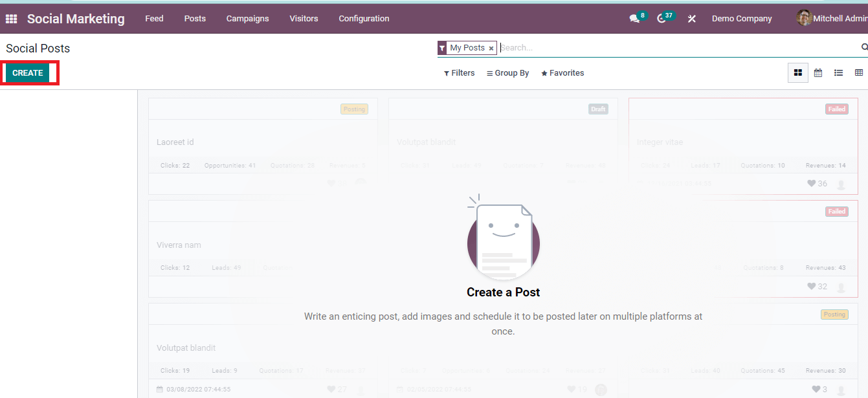The image size is (868, 398).
Task: Open the Viverra nam post card
Action: tap(263, 249)
